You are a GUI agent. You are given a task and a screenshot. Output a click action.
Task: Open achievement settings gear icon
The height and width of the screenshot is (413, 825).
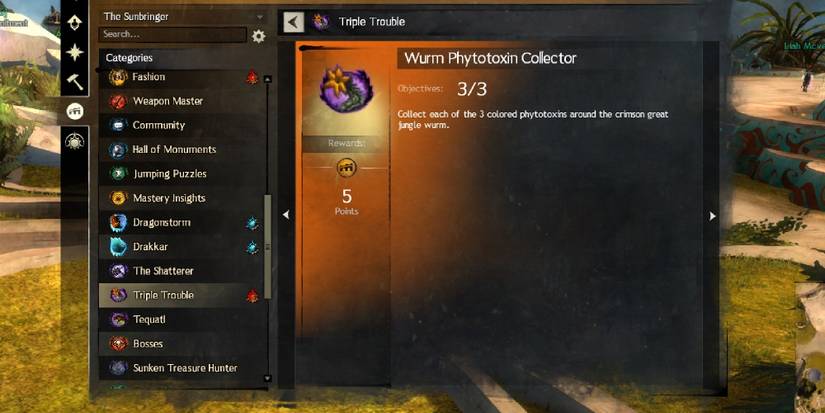pyautogui.click(x=258, y=36)
